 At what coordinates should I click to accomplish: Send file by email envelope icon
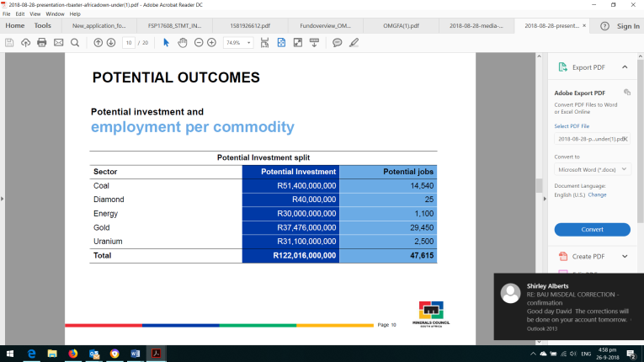[x=58, y=42]
